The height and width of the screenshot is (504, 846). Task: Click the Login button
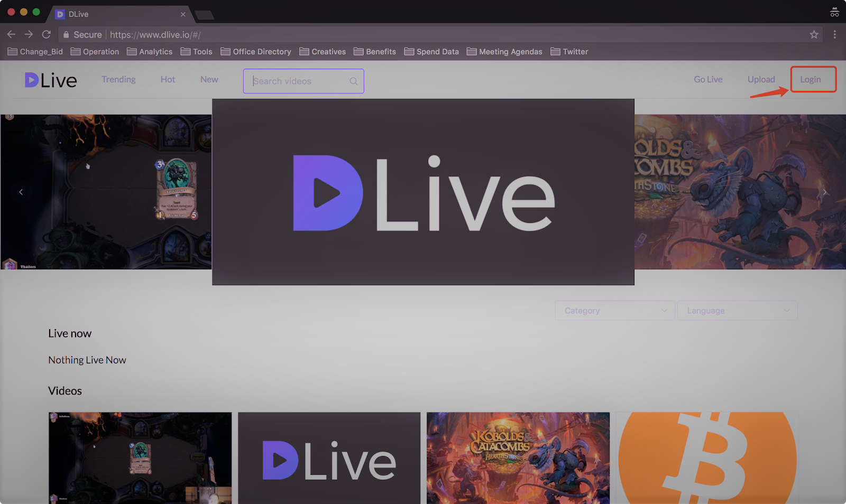811,79
